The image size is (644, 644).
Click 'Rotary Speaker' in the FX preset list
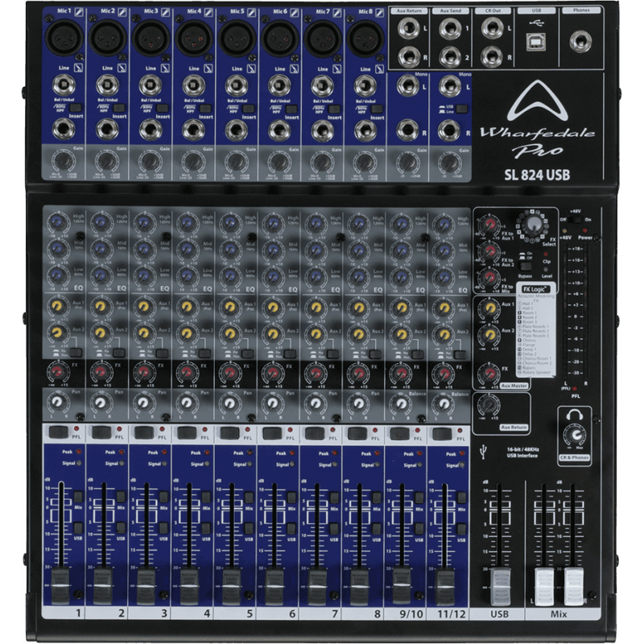tap(535, 372)
